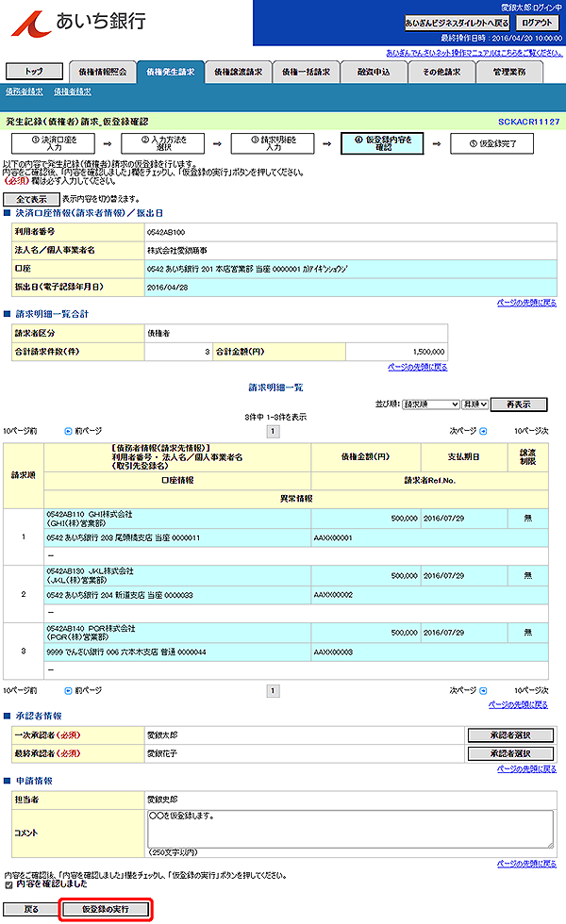Click 10ページ次 below the table
This screenshot has width=566, height=924.
(x=531, y=690)
